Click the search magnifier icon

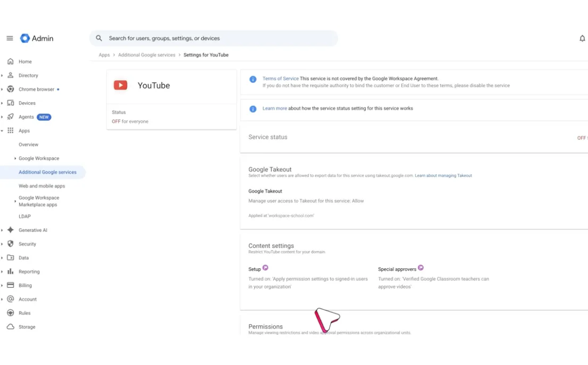click(x=99, y=38)
